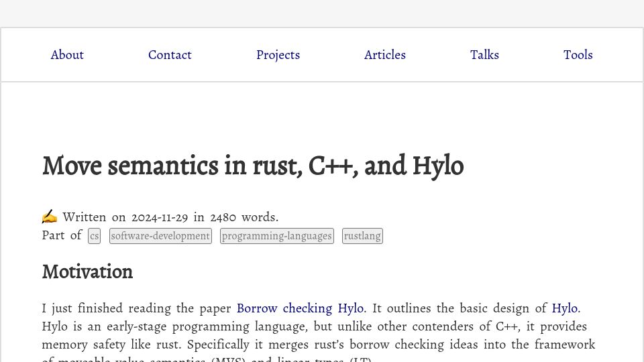Open the Talks page
Viewport: 644px width, 362px height.
point(484,54)
